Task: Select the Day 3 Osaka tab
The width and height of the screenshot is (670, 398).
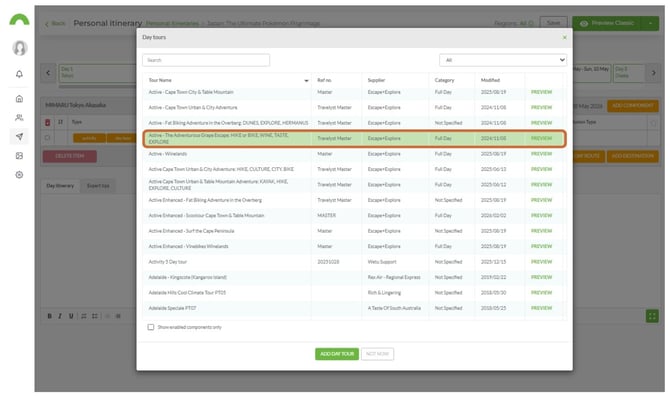Action: 629,73
